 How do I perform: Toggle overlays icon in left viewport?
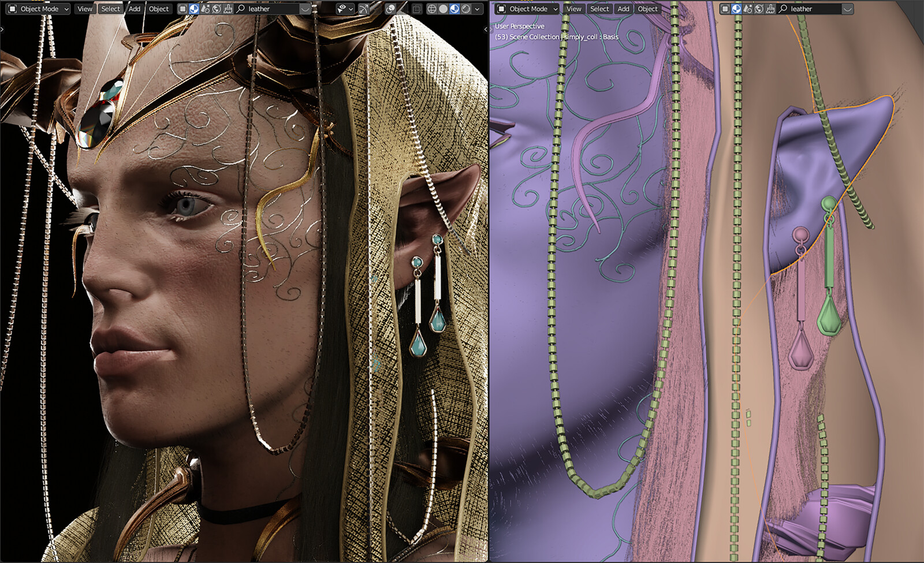pyautogui.click(x=390, y=9)
